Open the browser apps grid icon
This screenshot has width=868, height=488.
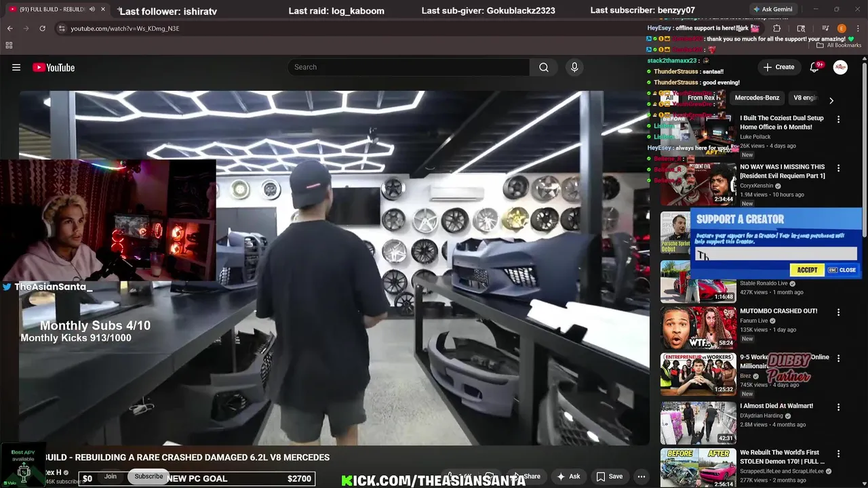(x=9, y=45)
